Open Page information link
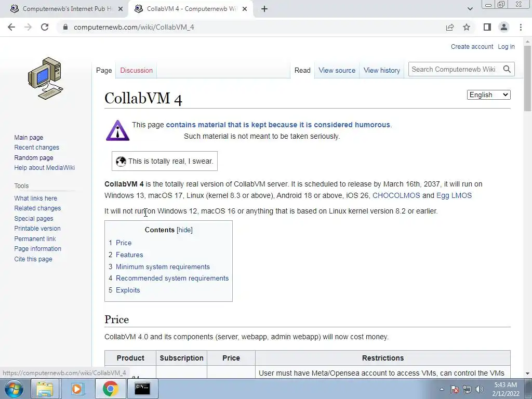This screenshot has height=399, width=532. [37, 249]
